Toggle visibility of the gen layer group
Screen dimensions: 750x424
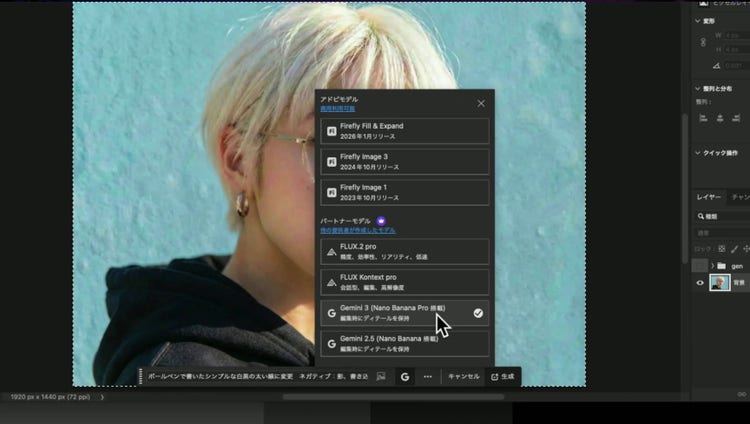pyautogui.click(x=700, y=265)
